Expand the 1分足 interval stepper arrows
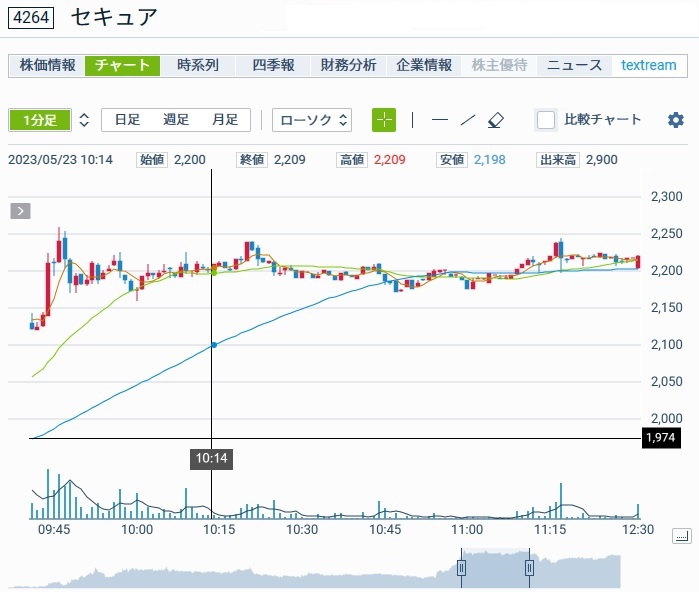Viewport: 699px width, 592px height. [x=84, y=120]
